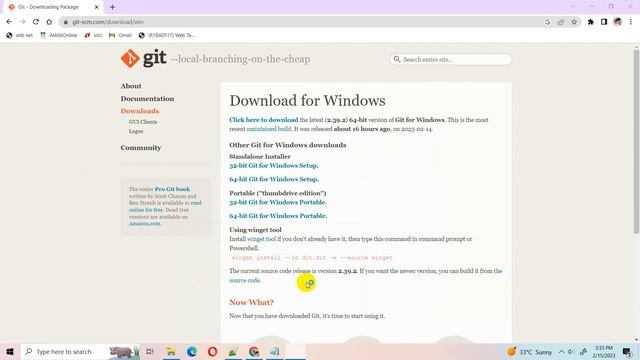Screen dimensions: 640x360
Task: Open the AIANIOnline bookmark
Action: point(59,36)
